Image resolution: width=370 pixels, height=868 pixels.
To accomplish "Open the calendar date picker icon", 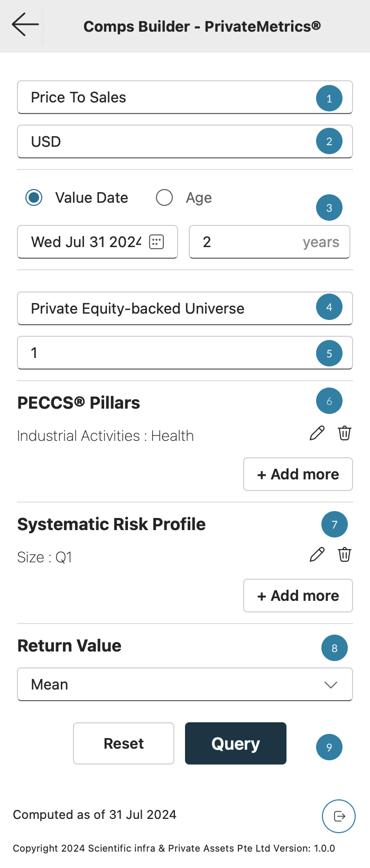I will coord(156,242).
